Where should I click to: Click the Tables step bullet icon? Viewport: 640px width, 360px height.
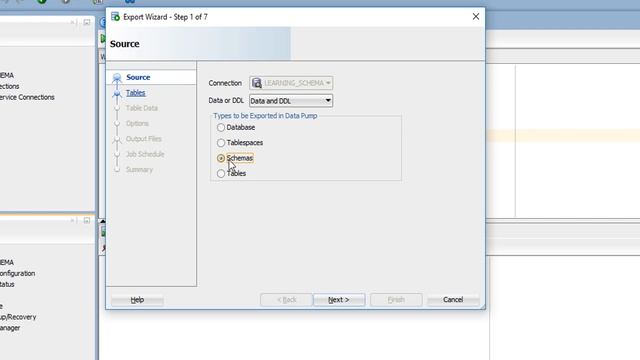pos(117,93)
